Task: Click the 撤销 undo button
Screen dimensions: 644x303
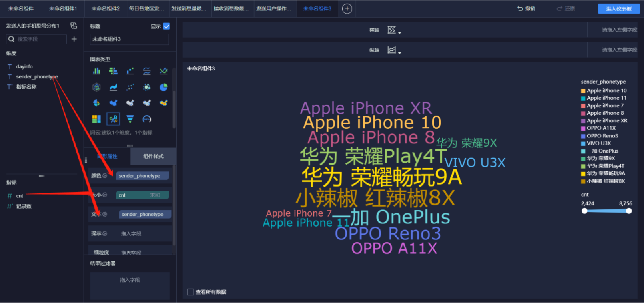Action: coord(526,8)
